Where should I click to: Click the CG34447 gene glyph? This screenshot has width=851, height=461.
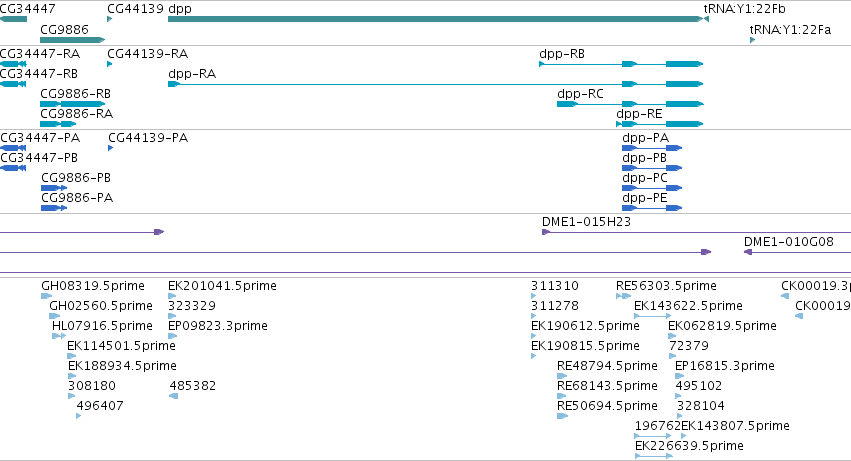pos(13,19)
